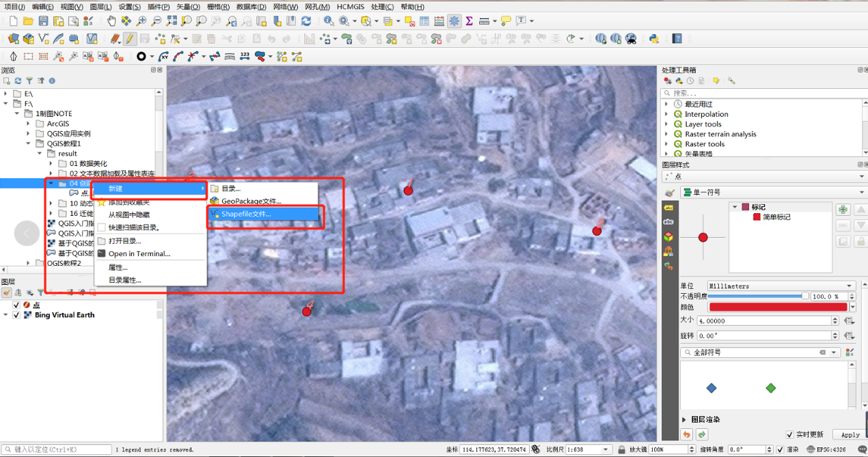Image resolution: width=868 pixels, height=457 pixels.
Task: Uncheck the 实时更新 live update checkbox
Action: 790,434
